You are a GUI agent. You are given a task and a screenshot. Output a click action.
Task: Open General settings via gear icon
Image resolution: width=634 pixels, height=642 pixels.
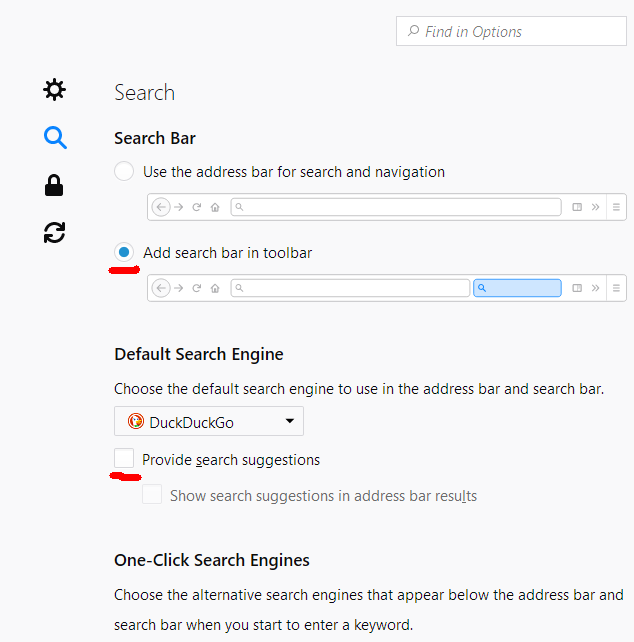coord(54,90)
